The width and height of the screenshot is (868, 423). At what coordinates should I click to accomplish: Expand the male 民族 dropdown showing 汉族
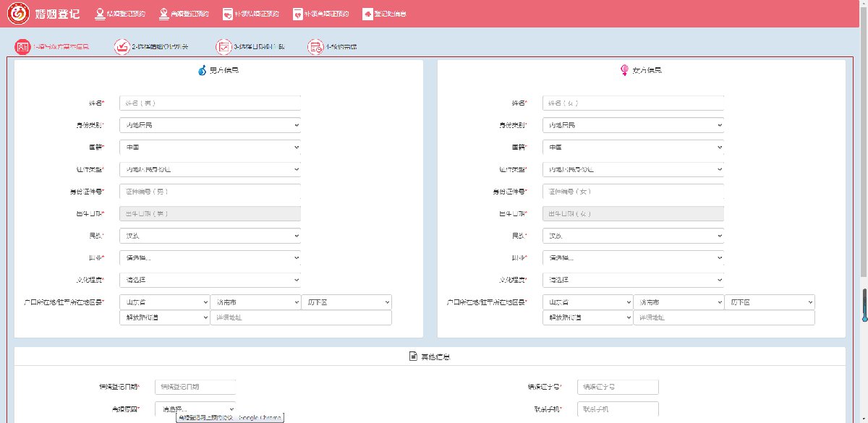click(210, 236)
